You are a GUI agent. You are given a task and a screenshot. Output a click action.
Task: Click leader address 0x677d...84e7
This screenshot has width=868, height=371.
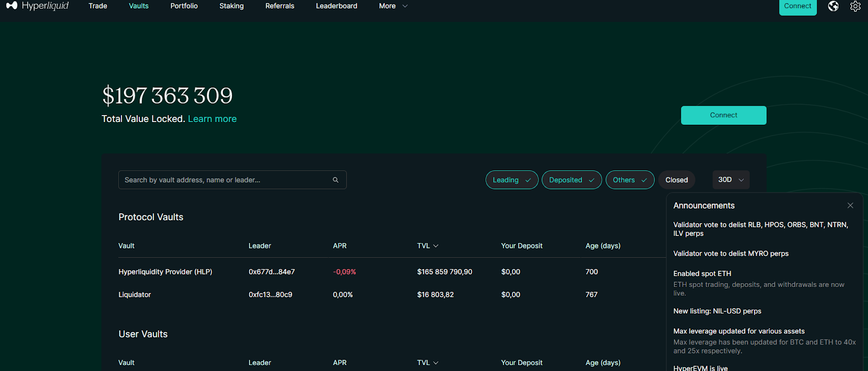pos(272,272)
